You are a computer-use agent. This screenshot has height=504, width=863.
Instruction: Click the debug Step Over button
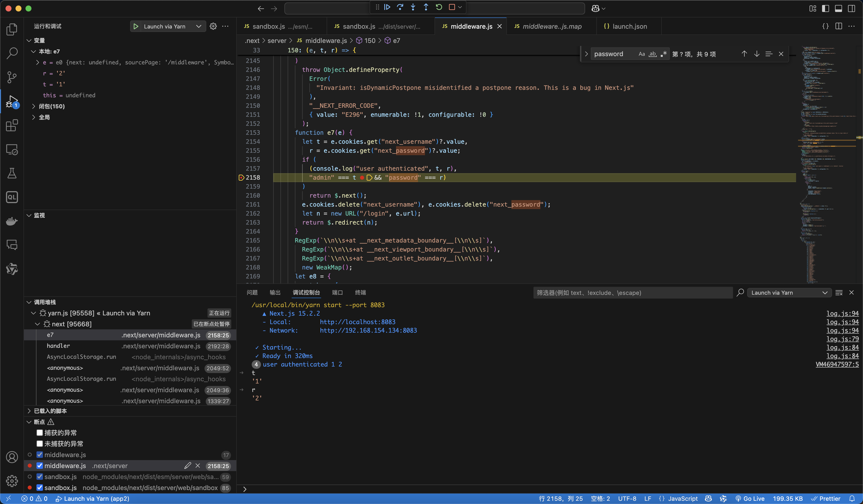[400, 7]
